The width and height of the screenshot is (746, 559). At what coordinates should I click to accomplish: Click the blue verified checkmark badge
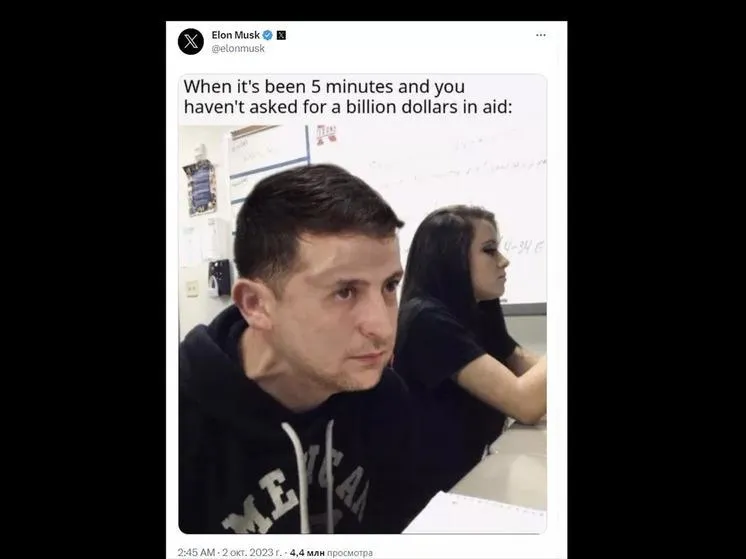pyautogui.click(x=268, y=35)
